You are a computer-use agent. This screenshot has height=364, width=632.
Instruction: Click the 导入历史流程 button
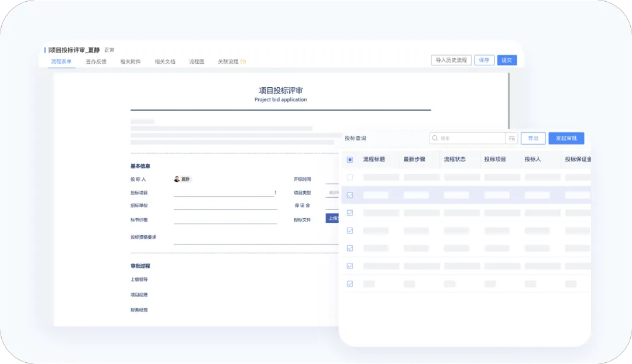(x=451, y=60)
